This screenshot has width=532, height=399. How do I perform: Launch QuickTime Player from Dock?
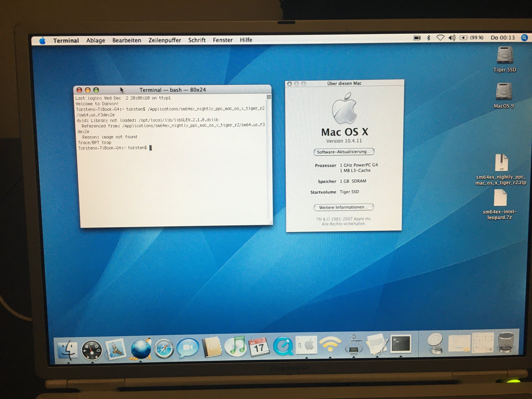coord(282,346)
